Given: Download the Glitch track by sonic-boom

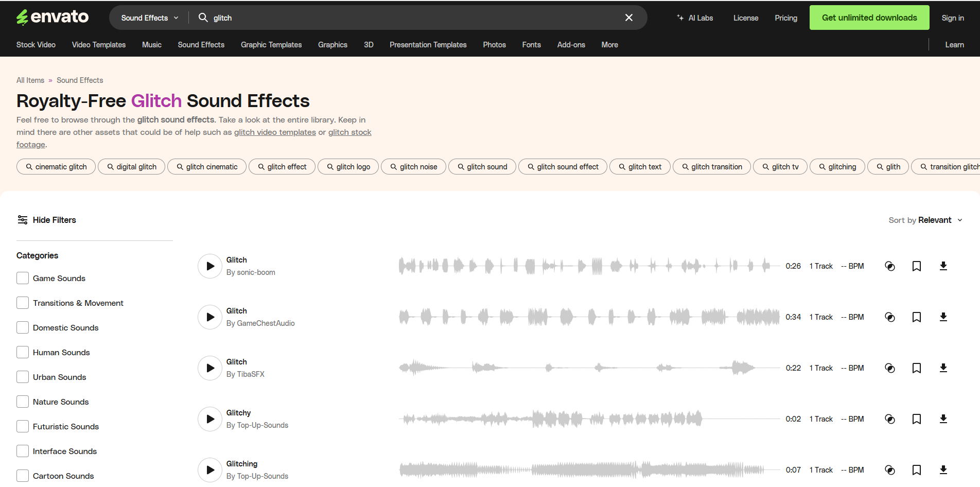Looking at the screenshot, I should [x=943, y=266].
